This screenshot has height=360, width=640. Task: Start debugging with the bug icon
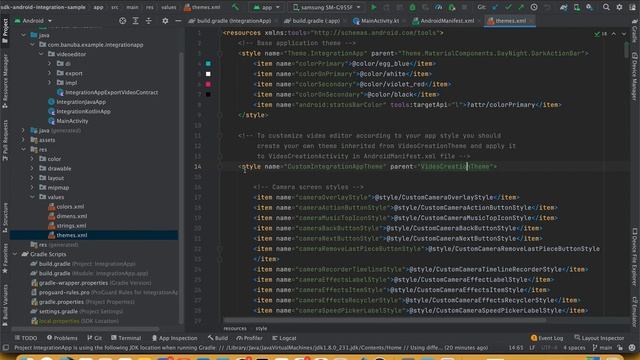pos(412,7)
